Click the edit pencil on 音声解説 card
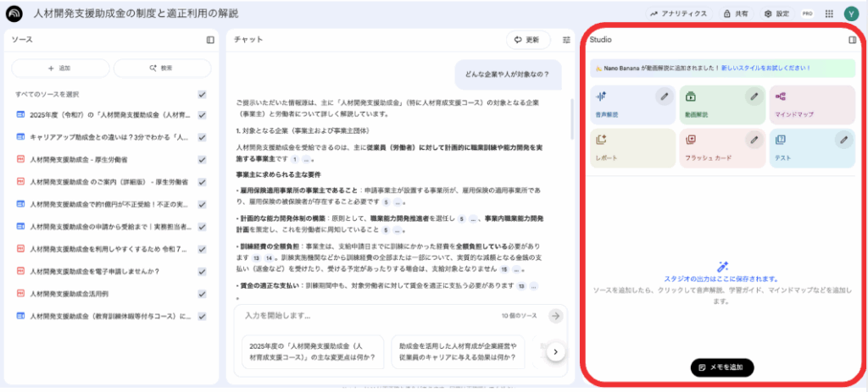868x392 pixels. pos(665,97)
